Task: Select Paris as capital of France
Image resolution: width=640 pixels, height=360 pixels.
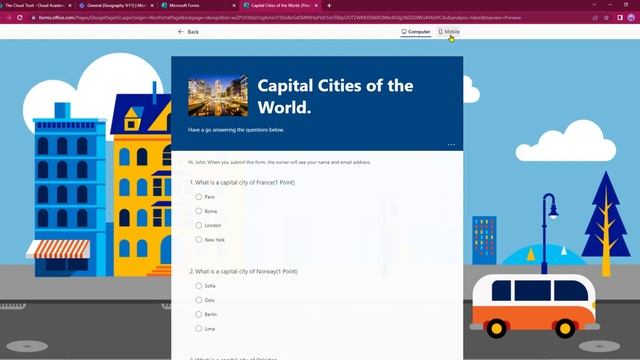Action: click(199, 197)
